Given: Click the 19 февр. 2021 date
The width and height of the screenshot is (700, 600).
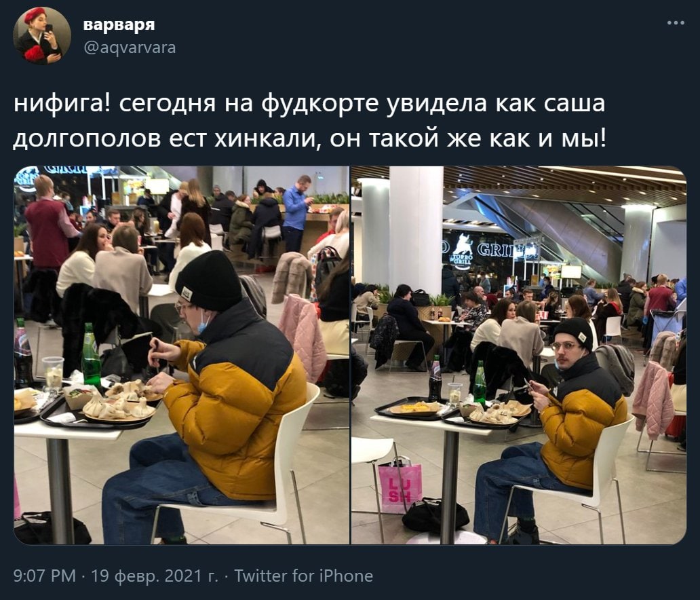Looking at the screenshot, I should click(155, 576).
